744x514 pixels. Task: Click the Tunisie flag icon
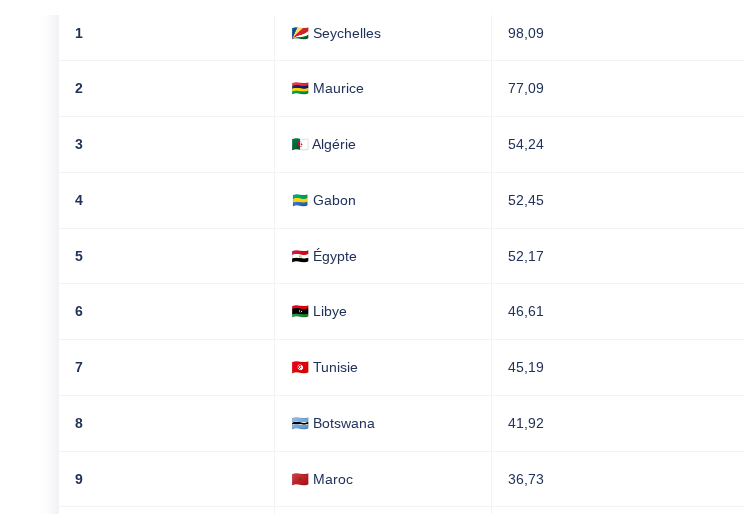(x=300, y=367)
